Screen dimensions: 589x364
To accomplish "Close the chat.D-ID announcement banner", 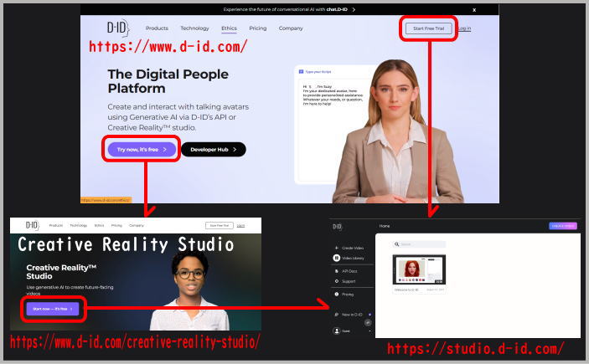I will click(473, 10).
